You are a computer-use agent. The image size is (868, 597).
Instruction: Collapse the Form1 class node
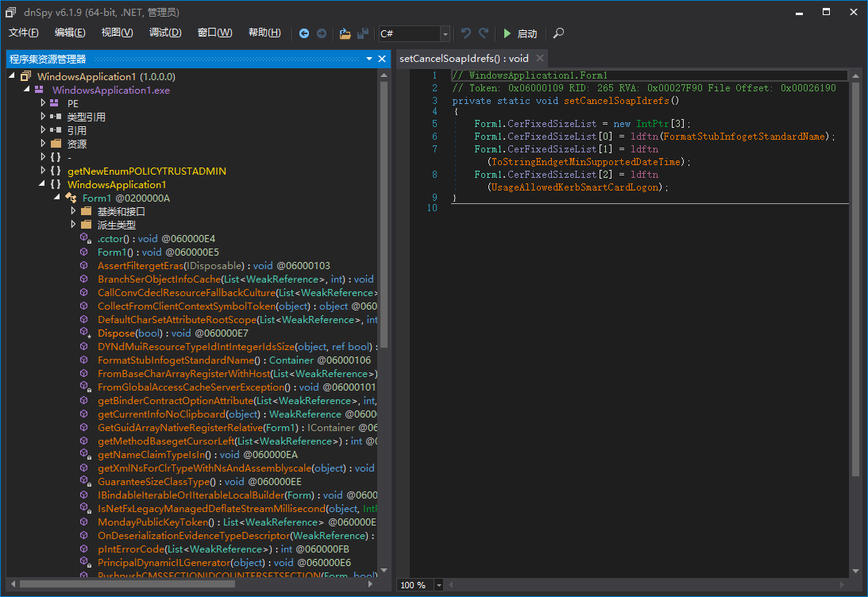[57, 198]
